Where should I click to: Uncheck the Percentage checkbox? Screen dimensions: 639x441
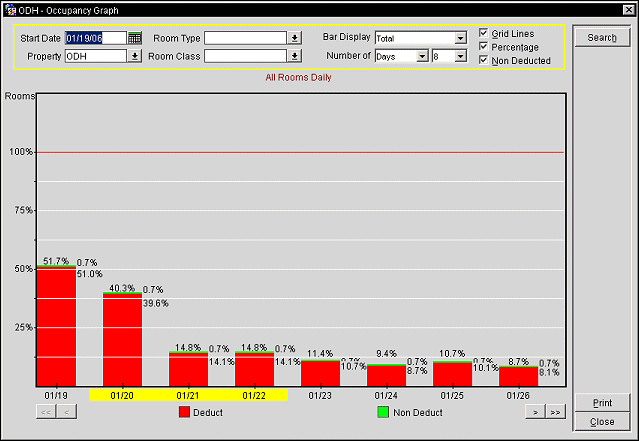[x=485, y=47]
